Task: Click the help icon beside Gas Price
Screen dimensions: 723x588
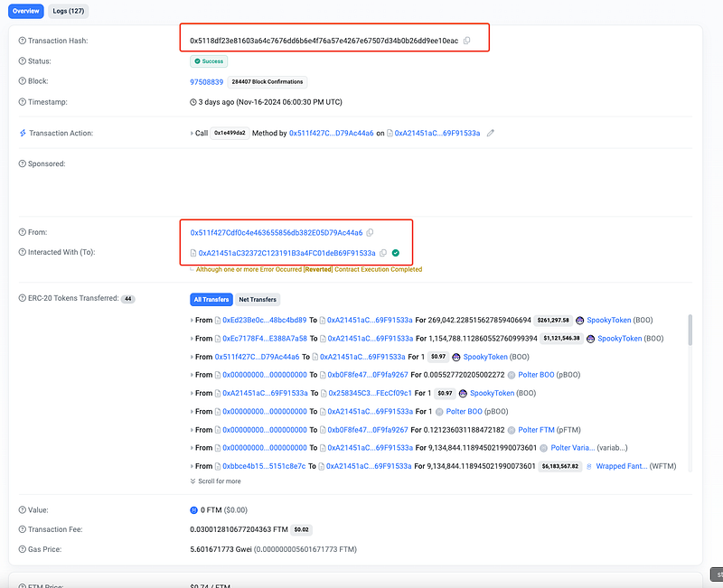Action: pyautogui.click(x=23, y=548)
